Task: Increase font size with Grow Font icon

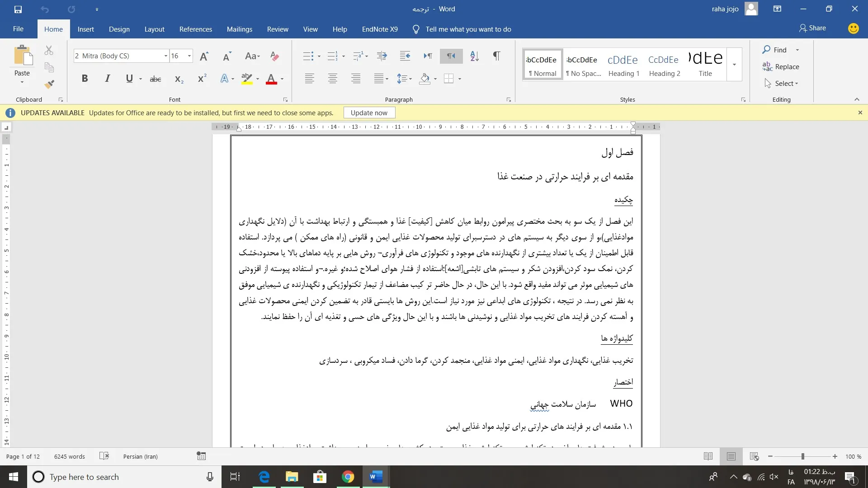Action: (x=204, y=56)
